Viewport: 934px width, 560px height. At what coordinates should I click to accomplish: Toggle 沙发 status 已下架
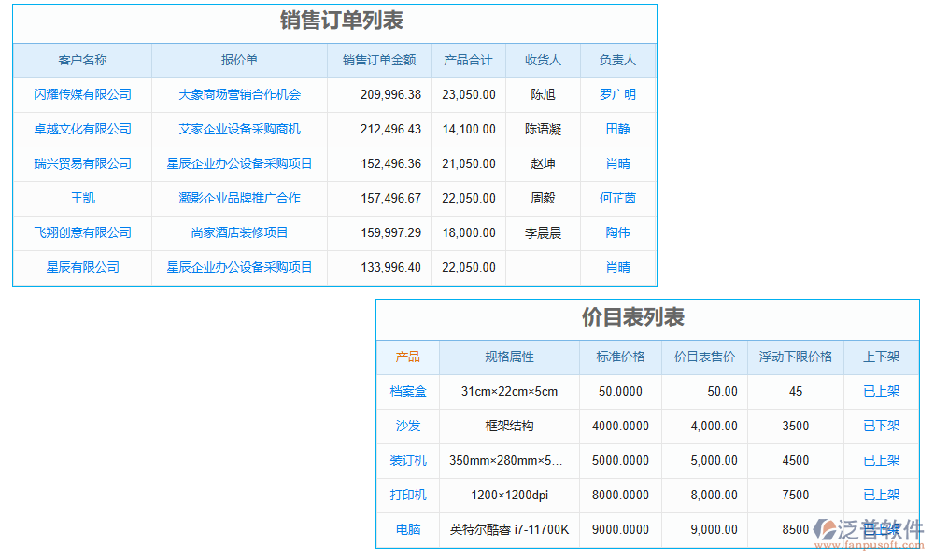click(x=881, y=426)
